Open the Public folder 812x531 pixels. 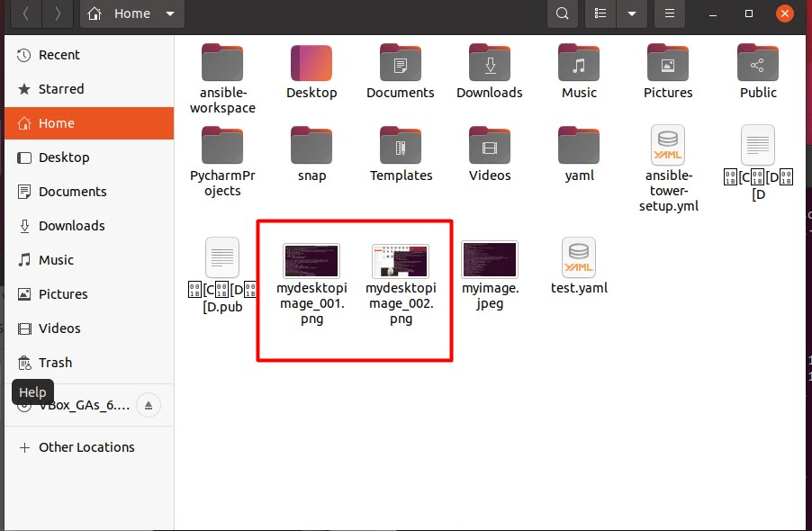[756, 63]
